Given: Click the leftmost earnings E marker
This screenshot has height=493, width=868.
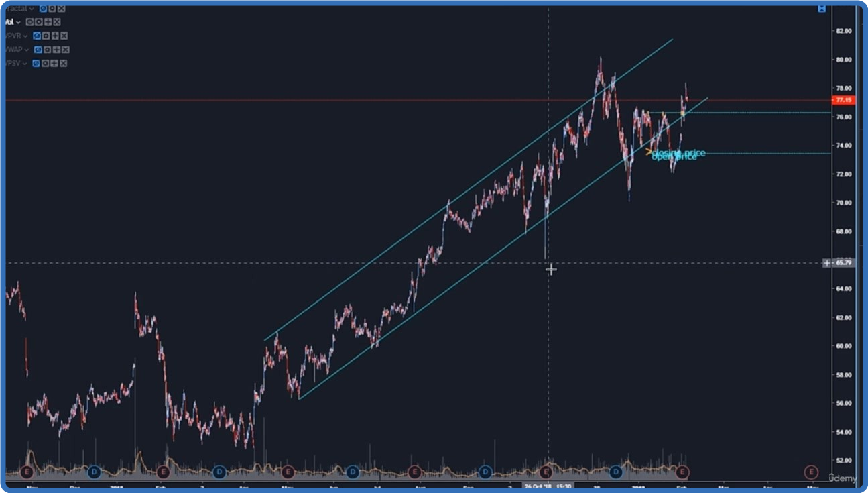Looking at the screenshot, I should click(x=27, y=472).
